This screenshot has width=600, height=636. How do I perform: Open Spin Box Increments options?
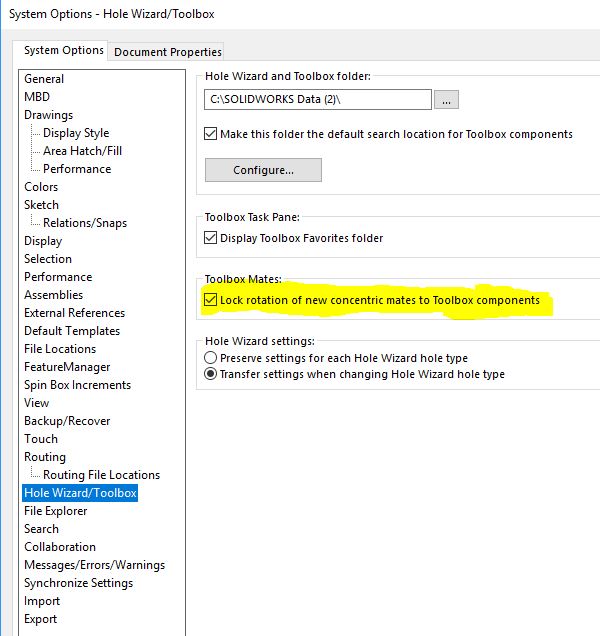pyautogui.click(x=77, y=385)
